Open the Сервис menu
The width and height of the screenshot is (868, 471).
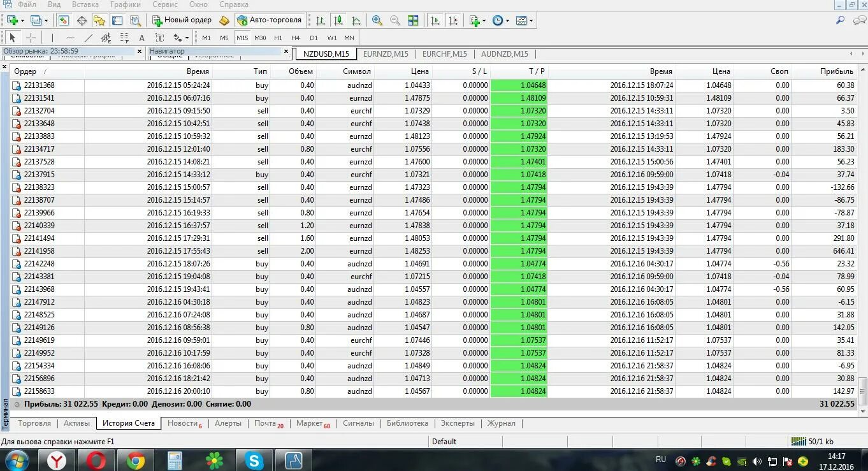click(x=165, y=4)
